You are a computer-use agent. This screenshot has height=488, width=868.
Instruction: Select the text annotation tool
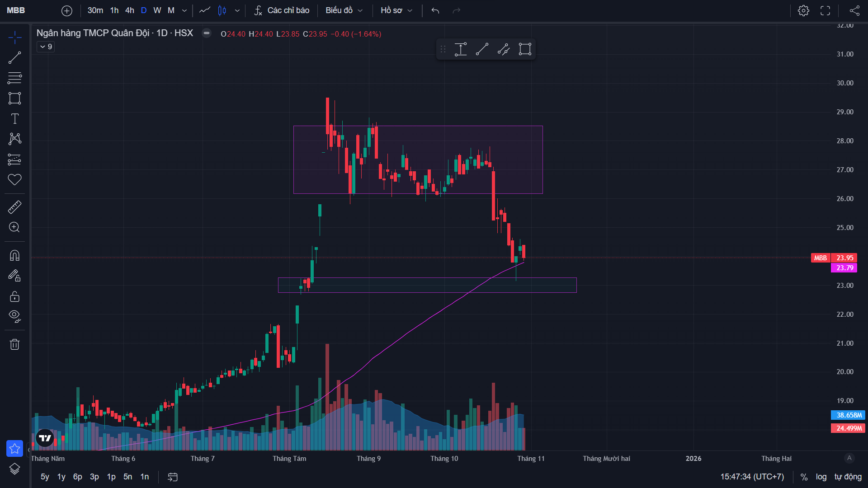pos(14,118)
